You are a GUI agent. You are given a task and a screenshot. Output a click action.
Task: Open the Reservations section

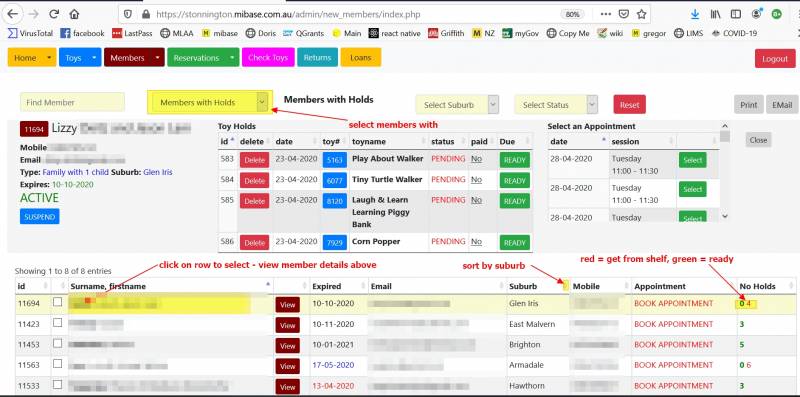[x=196, y=58]
